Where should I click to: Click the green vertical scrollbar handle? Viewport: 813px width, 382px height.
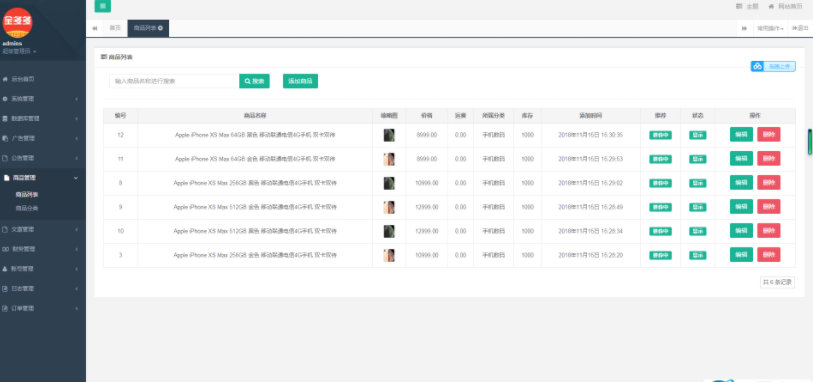pos(809,142)
